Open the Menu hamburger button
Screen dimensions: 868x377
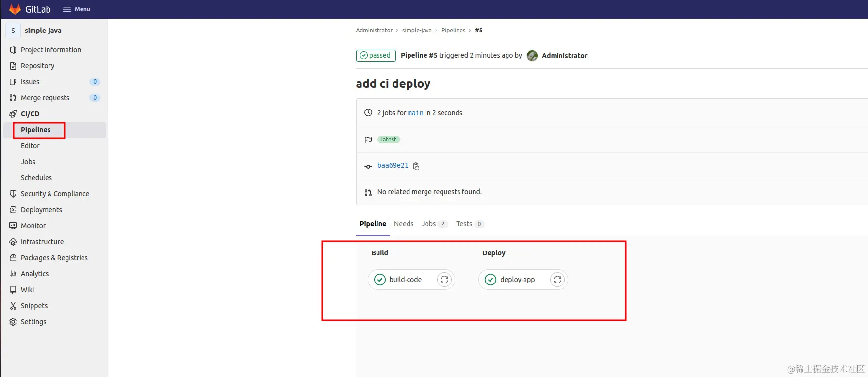[77, 9]
